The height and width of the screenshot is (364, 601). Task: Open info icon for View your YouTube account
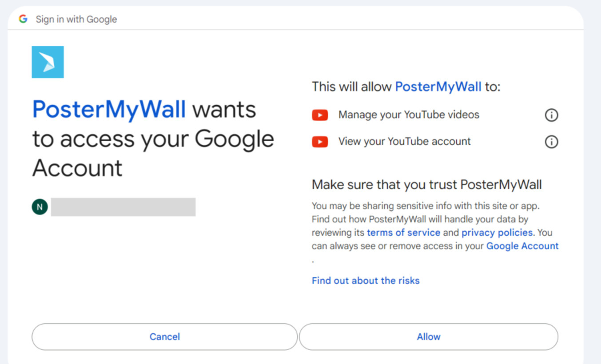(x=551, y=142)
